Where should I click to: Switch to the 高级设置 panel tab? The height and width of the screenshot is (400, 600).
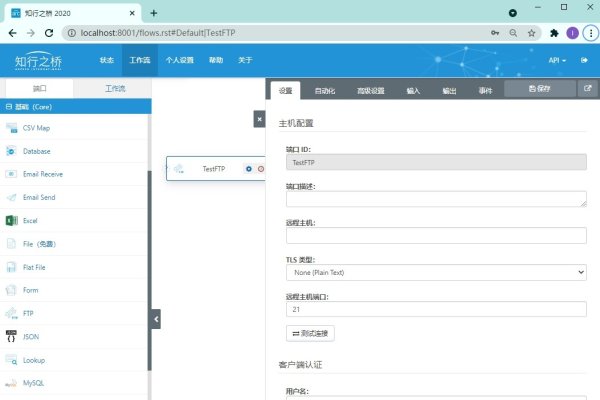click(370, 91)
